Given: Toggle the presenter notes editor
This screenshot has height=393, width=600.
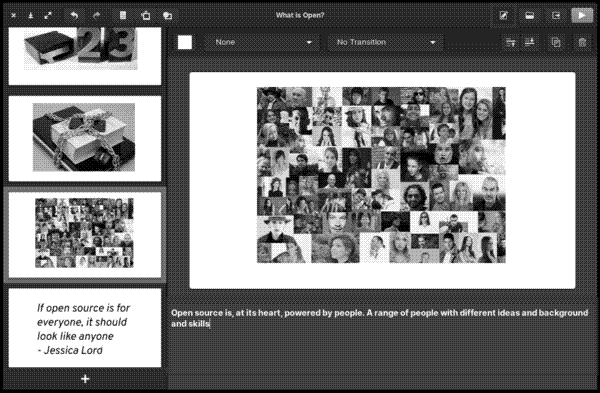Looking at the screenshot, I should point(504,15).
